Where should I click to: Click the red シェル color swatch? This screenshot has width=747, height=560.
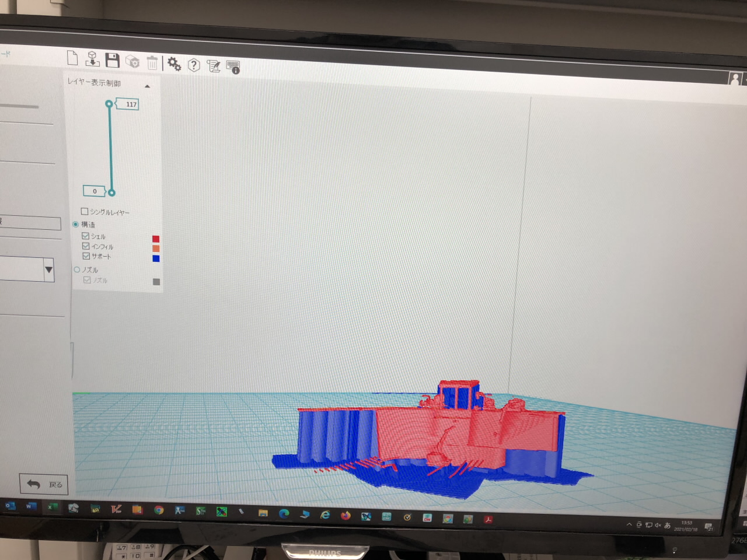[x=156, y=239]
